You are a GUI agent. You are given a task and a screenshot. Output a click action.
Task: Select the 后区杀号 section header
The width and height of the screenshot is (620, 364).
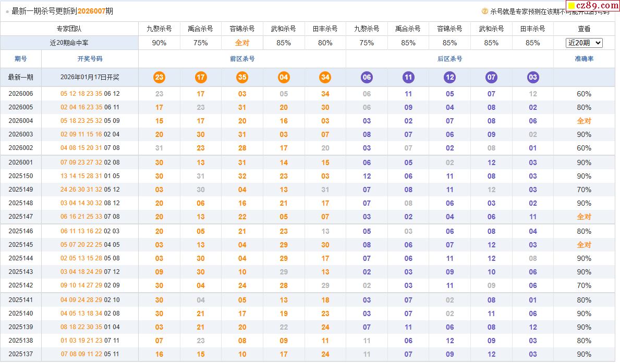(449, 59)
